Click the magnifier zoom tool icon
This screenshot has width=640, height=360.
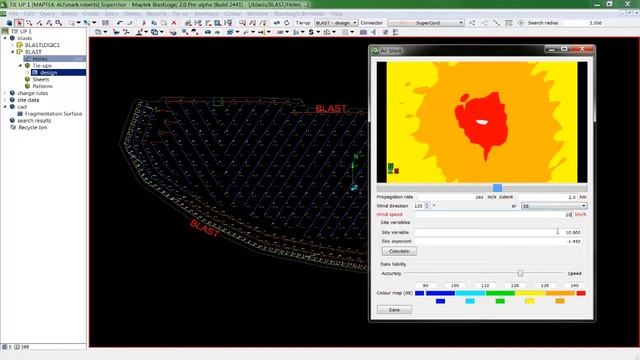[59, 23]
